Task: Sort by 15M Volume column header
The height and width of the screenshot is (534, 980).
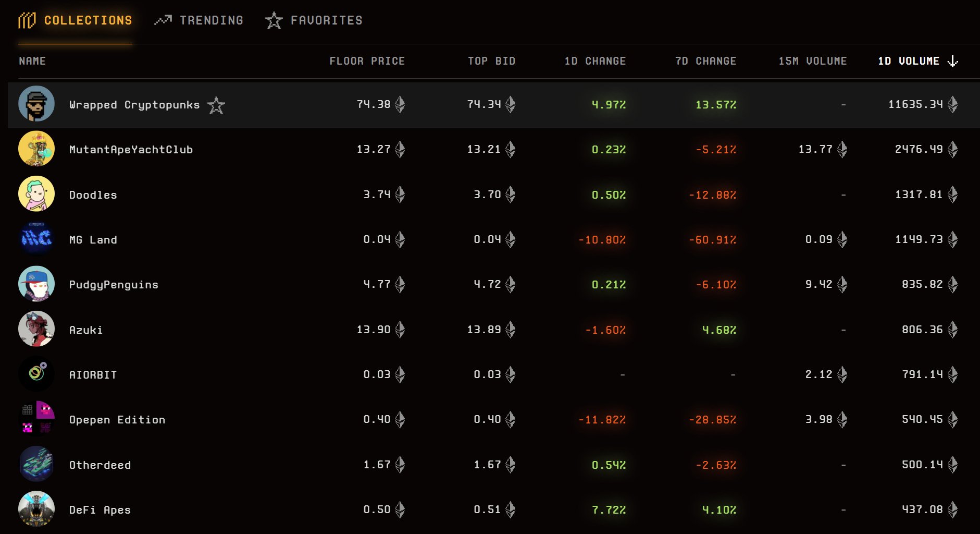Action: coord(813,61)
